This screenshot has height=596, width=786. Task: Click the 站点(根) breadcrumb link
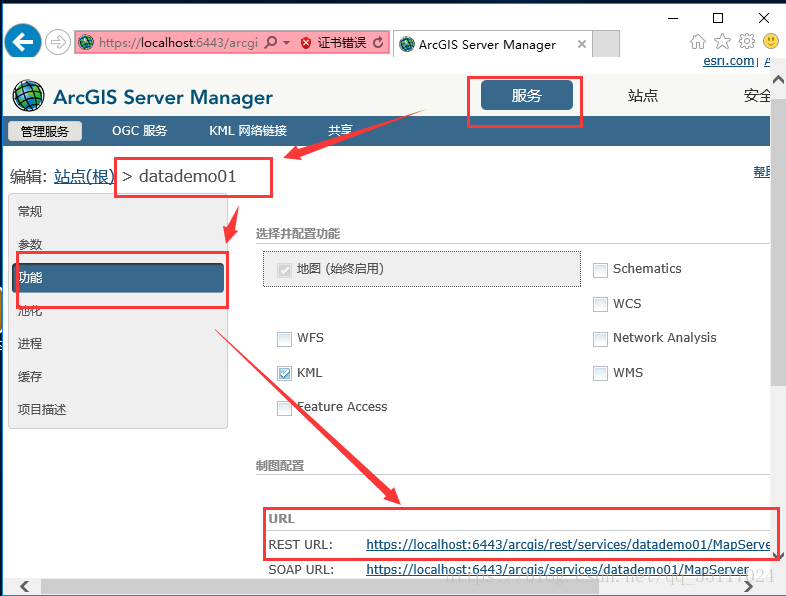point(84,176)
